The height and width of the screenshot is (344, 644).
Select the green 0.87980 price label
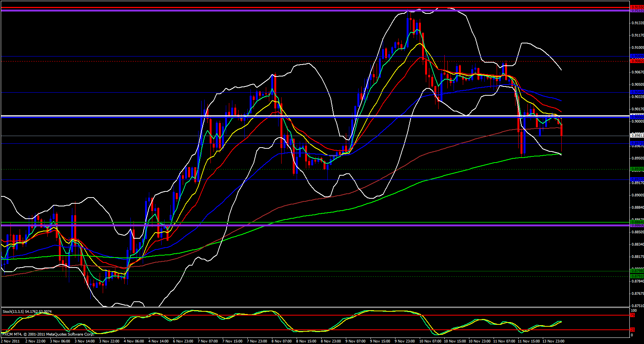637,271
